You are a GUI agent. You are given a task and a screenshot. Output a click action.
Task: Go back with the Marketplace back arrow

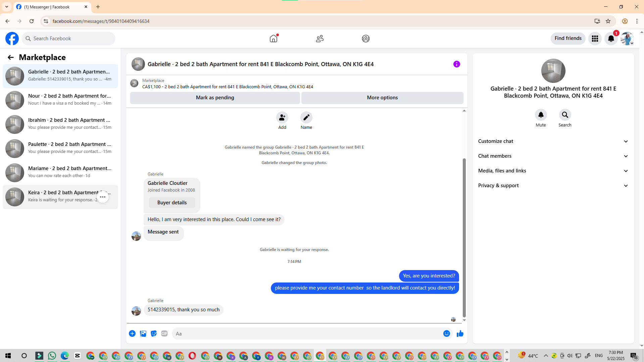[11, 57]
